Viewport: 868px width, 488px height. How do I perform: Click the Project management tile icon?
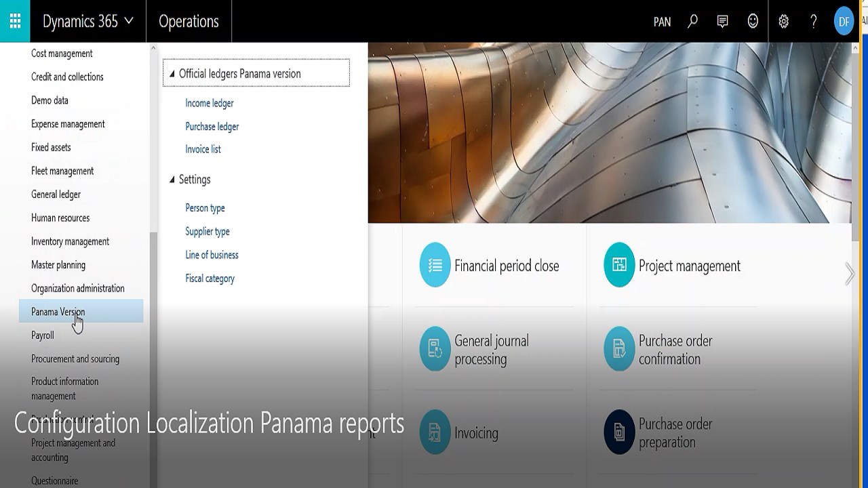point(619,265)
